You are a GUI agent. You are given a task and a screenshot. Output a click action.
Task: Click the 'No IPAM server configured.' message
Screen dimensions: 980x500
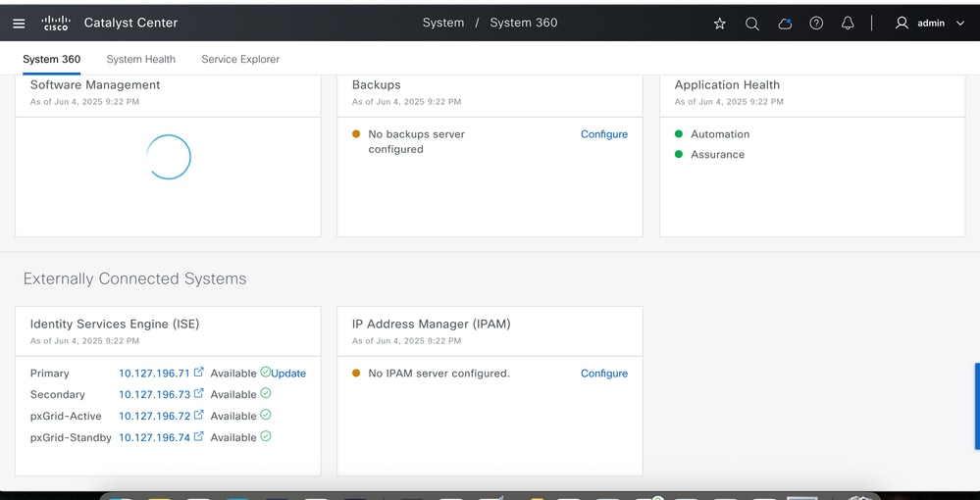(438, 374)
